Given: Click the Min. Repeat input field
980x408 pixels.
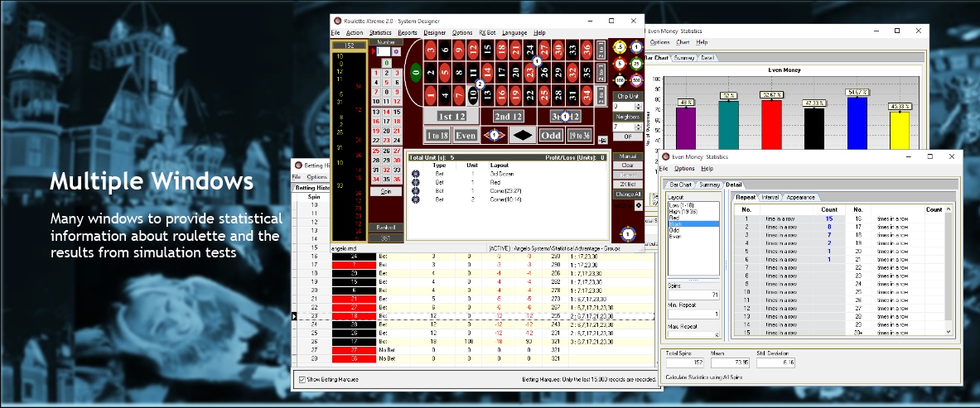Looking at the screenshot, I should 693,314.
